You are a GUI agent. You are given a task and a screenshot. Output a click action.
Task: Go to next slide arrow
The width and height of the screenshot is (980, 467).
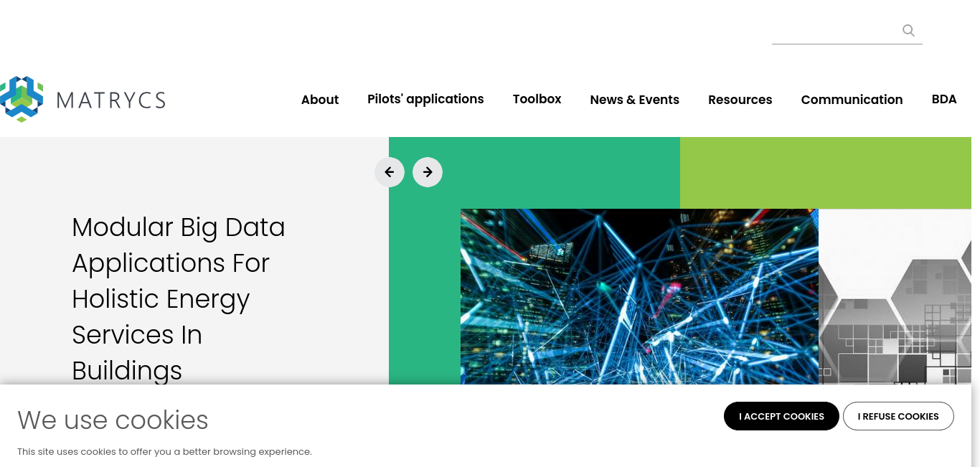click(x=428, y=172)
